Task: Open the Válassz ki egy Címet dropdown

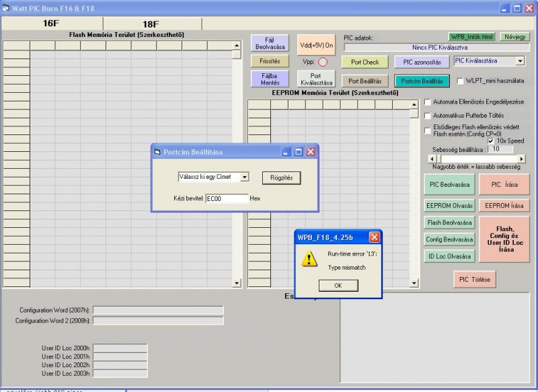Action: (x=245, y=177)
